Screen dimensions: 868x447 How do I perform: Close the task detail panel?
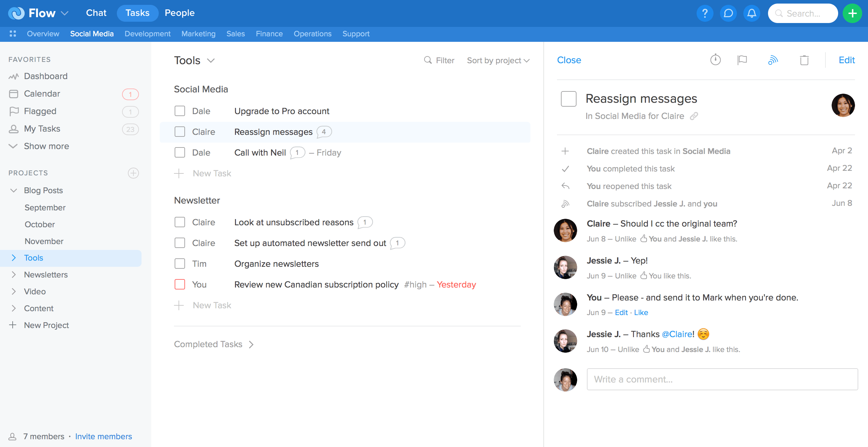point(569,60)
